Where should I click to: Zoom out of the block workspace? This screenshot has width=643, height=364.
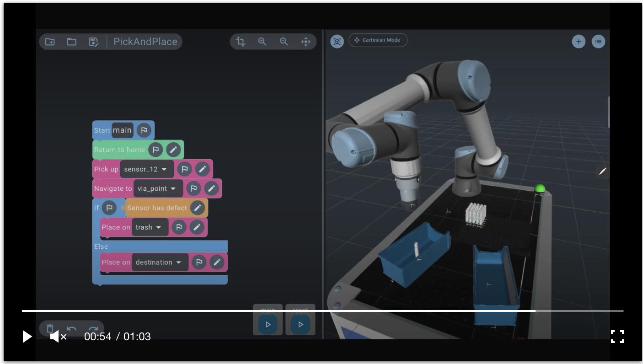click(284, 42)
